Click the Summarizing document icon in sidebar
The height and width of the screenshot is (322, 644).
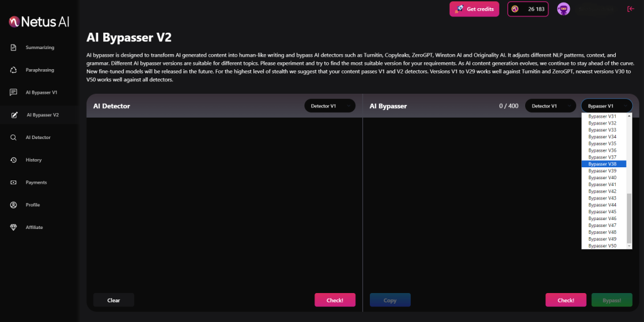(13, 48)
